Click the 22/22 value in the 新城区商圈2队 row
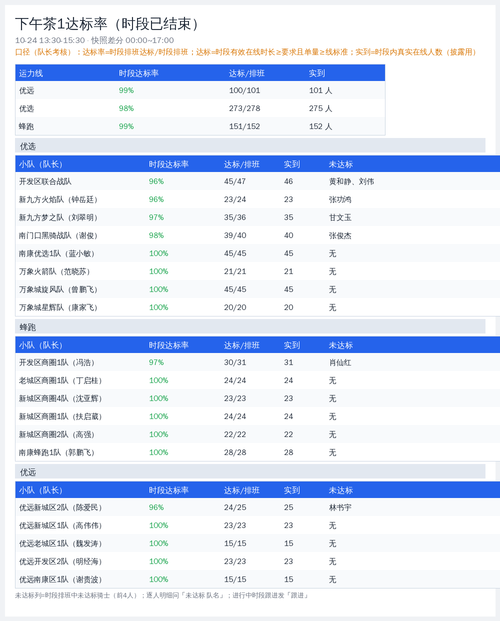The height and width of the screenshot is (621, 500). [x=235, y=434]
